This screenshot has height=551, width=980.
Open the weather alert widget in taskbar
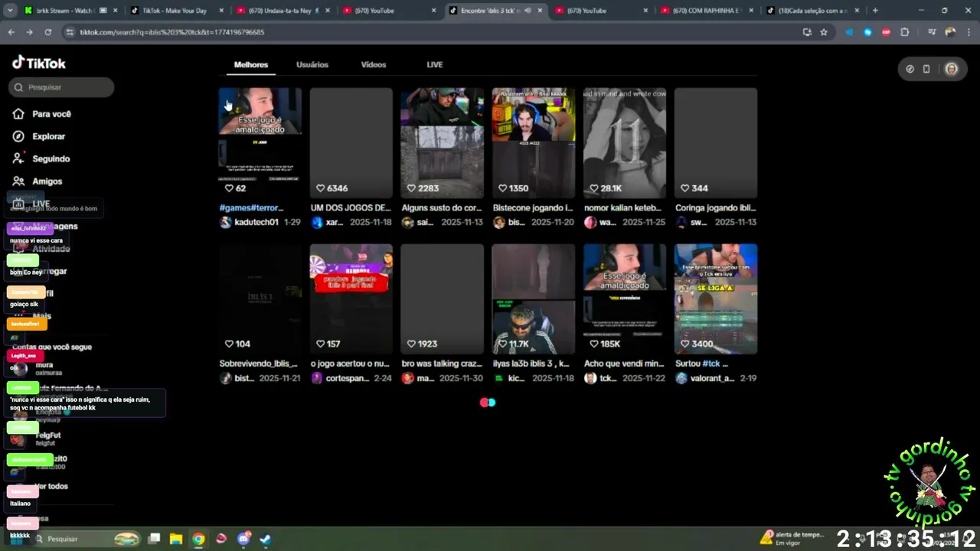[x=792, y=538]
